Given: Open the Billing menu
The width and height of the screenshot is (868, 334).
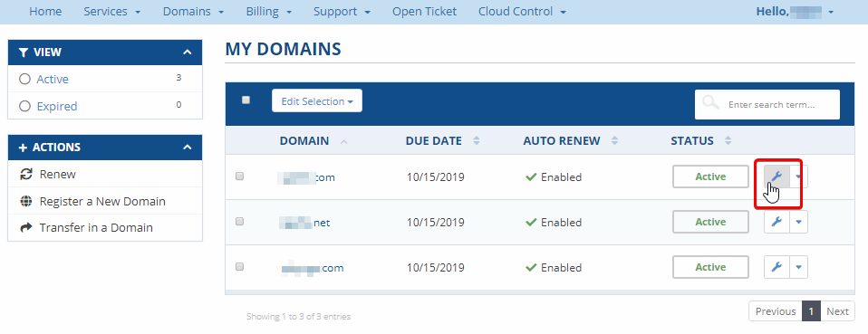Looking at the screenshot, I should pos(268,12).
